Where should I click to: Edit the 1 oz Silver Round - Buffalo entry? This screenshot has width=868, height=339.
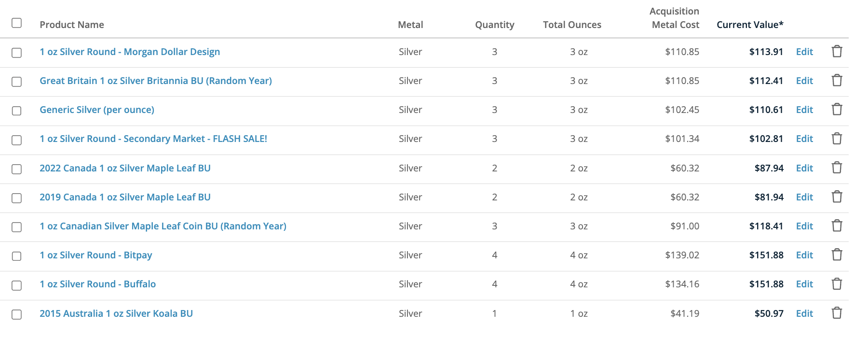[x=804, y=284]
